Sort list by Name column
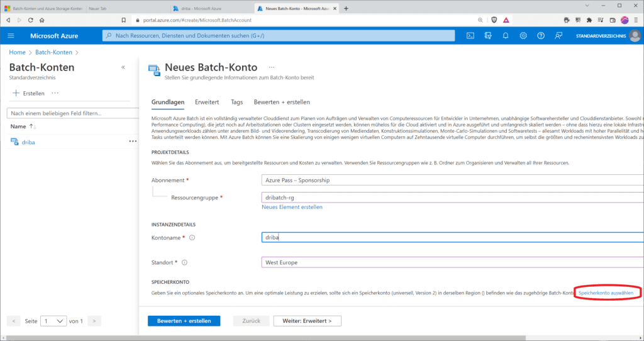This screenshot has height=341, width=644. (x=23, y=126)
